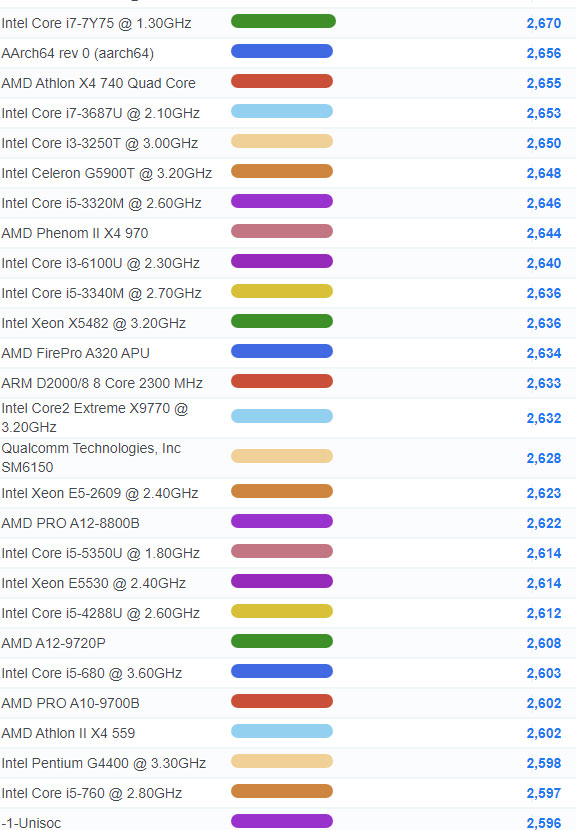Open Intel Core i5-4288U @ 2.60GHz
The width and height of the screenshot is (576, 830).
pos(101,614)
